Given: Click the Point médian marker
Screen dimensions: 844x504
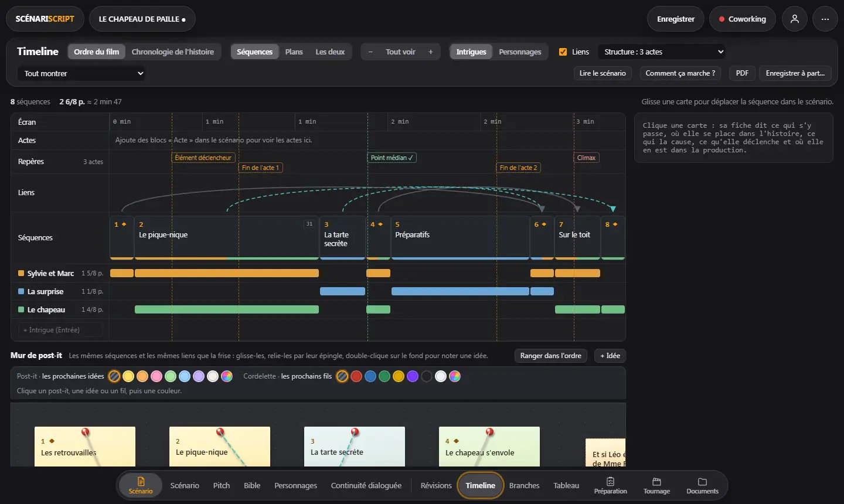Looking at the screenshot, I should [392, 158].
